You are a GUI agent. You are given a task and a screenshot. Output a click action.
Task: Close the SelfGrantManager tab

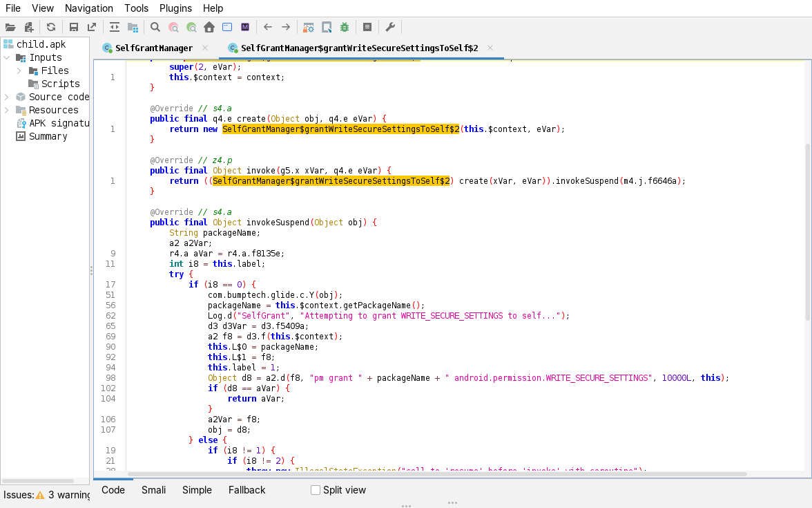tap(205, 48)
